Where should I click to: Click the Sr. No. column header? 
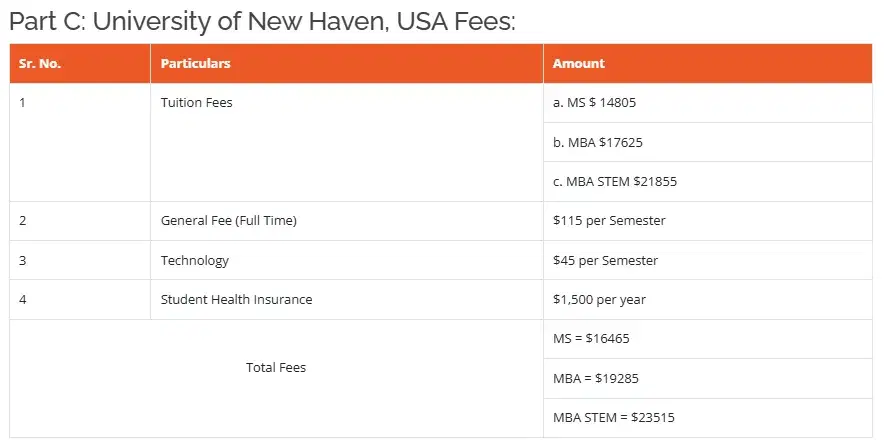pyautogui.click(x=41, y=63)
